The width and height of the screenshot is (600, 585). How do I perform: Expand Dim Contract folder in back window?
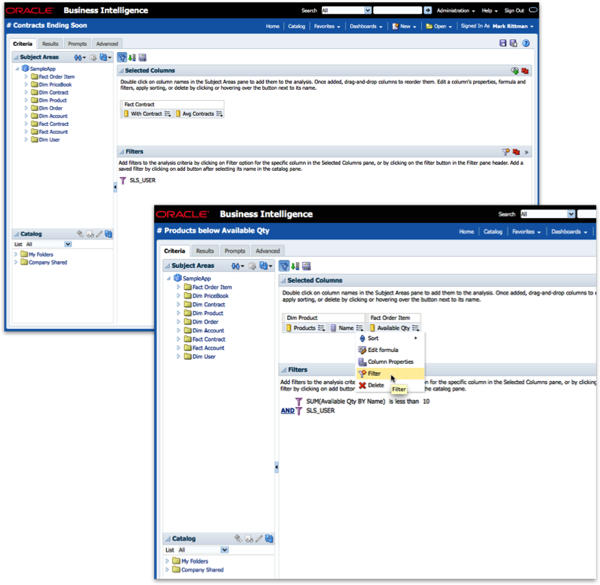pos(26,92)
